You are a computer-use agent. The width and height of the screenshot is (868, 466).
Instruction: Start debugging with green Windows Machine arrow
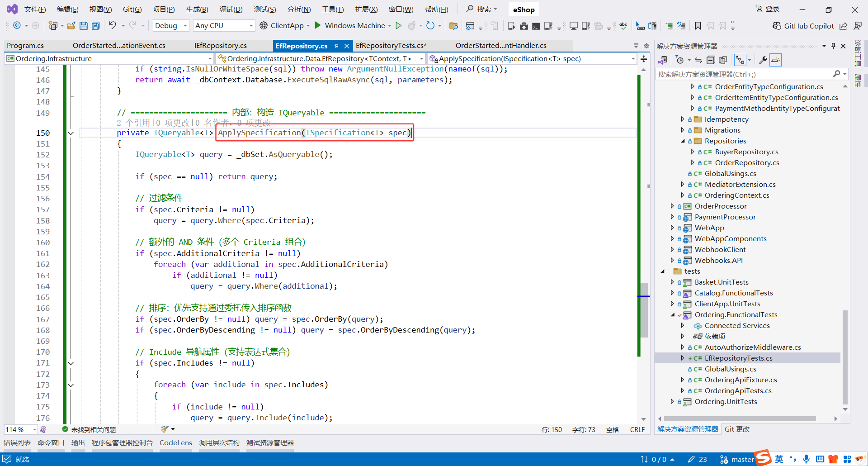(x=318, y=25)
